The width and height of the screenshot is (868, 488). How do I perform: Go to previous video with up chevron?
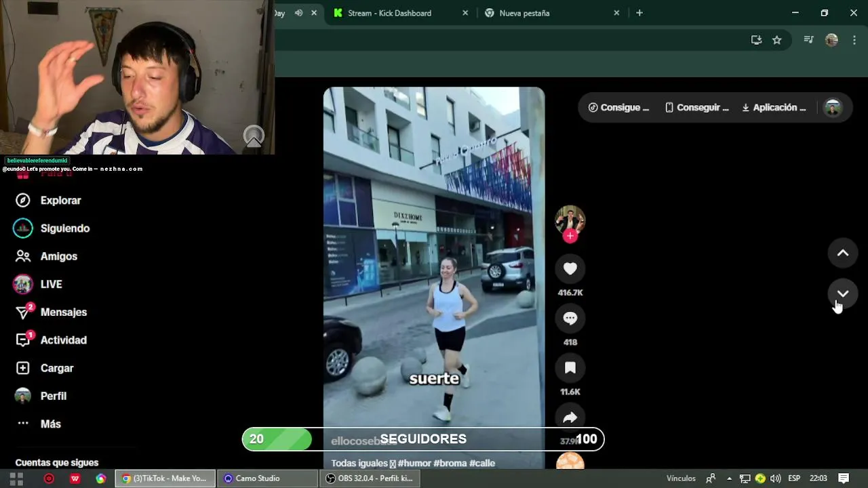pyautogui.click(x=843, y=253)
